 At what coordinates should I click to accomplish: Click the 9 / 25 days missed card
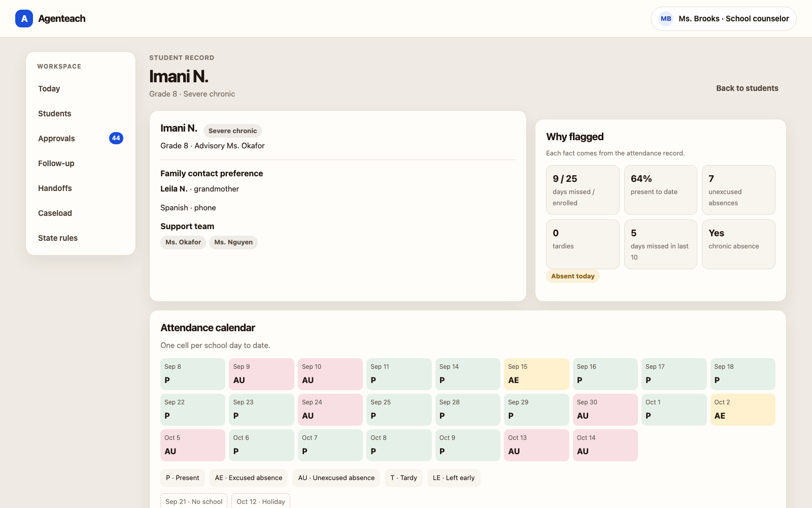click(583, 190)
